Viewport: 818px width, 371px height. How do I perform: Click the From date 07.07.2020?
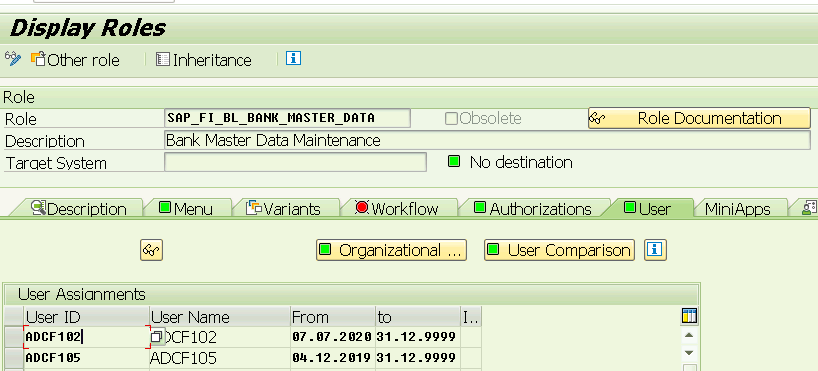333,337
